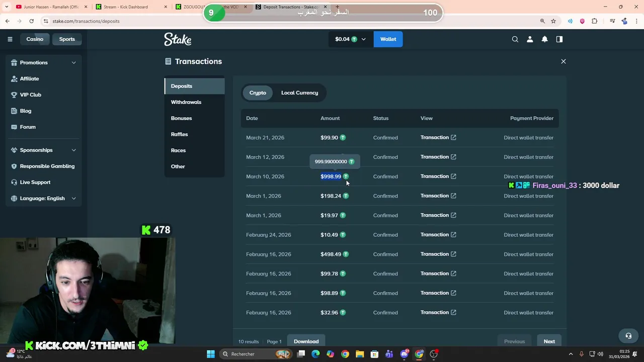Switch to Junior Hassen YouTube tab
644x362 pixels.
50,7
